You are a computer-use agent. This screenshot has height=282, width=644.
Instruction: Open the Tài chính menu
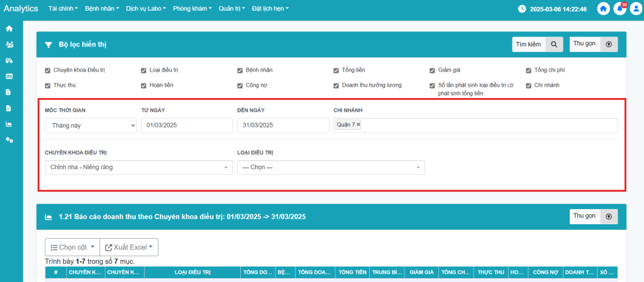[63, 9]
